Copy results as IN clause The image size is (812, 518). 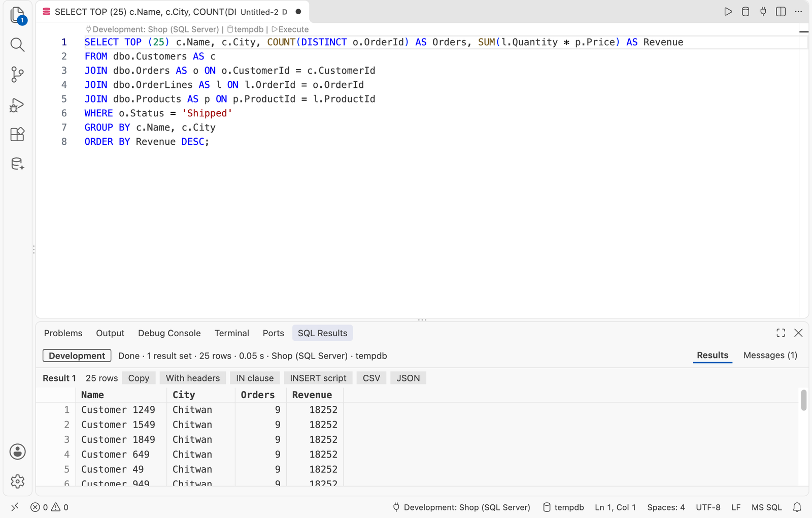tap(255, 378)
